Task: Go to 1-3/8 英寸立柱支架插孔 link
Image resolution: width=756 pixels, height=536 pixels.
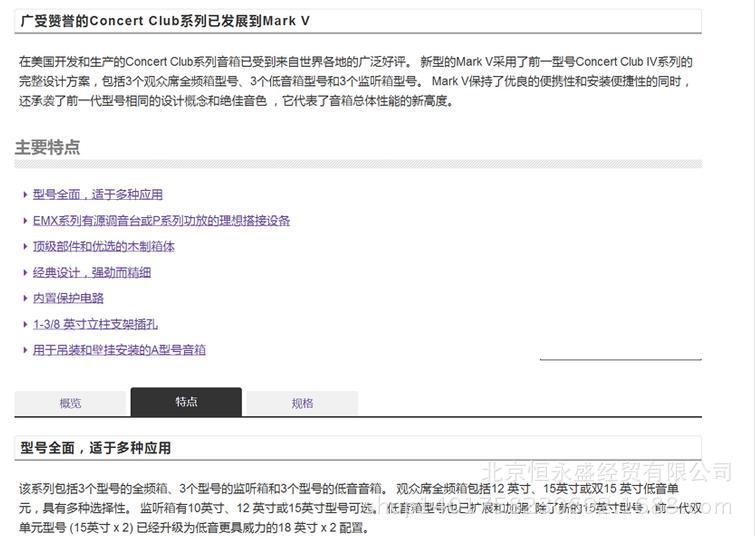Action: (x=95, y=325)
